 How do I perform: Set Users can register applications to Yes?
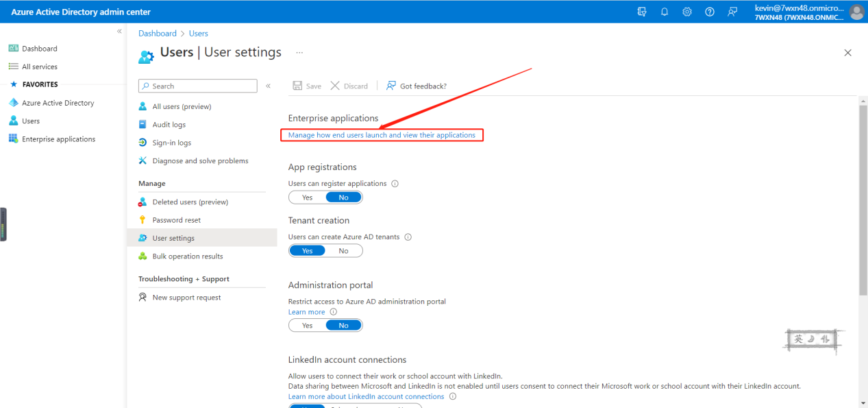(x=307, y=197)
